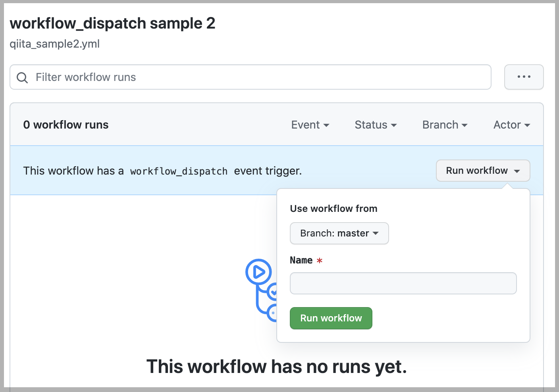Image resolution: width=559 pixels, height=392 pixels.
Task: Open the Branch: master selector
Action: pos(339,233)
